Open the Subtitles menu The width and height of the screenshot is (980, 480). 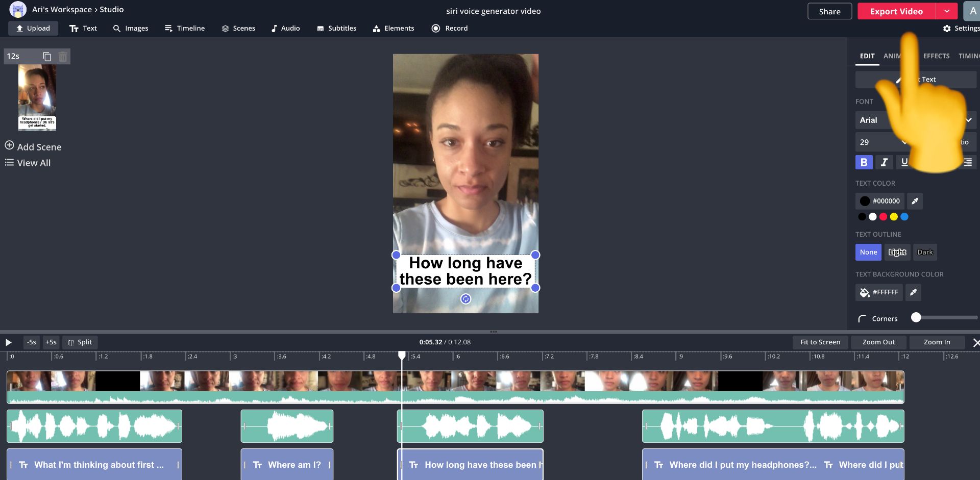tap(336, 29)
